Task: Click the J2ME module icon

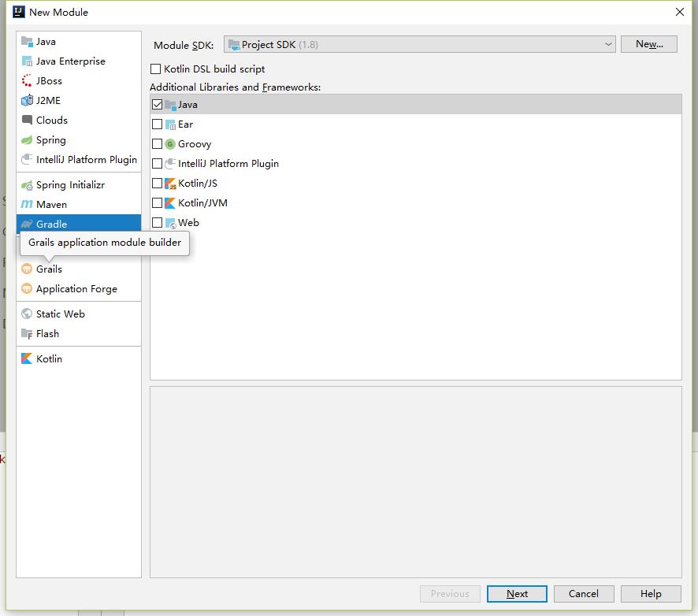Action: point(27,100)
